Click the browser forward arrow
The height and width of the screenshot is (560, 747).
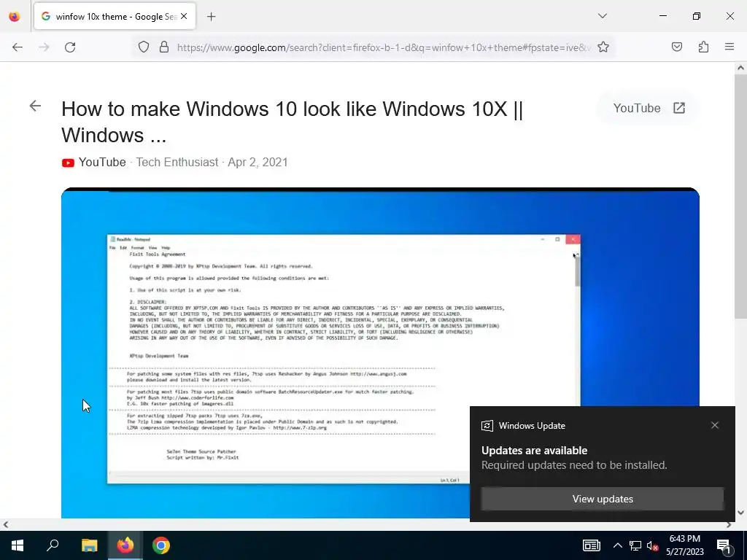[x=44, y=47]
